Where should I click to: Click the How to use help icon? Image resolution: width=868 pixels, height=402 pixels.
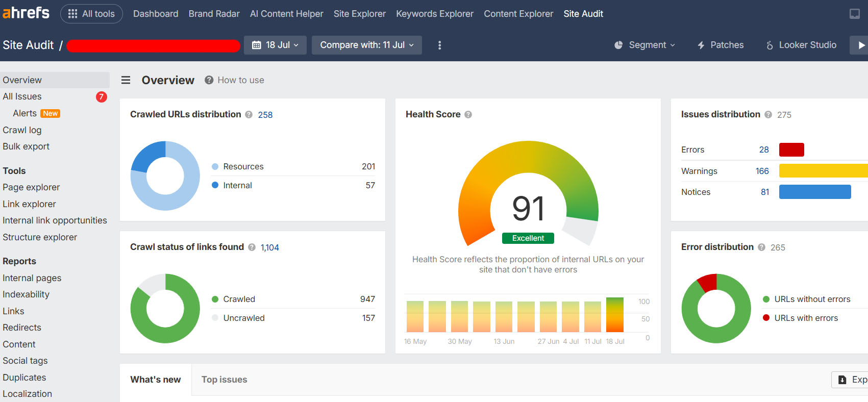tap(209, 80)
